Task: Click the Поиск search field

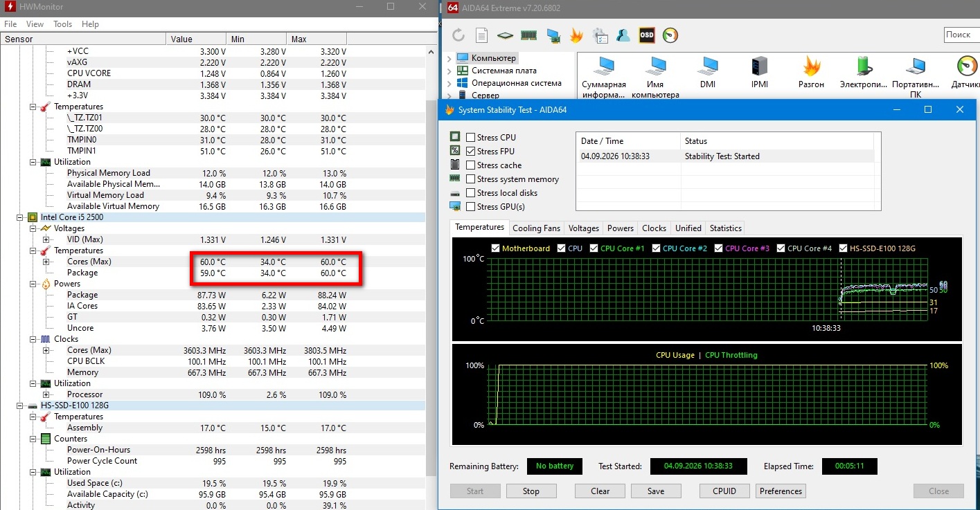Action: click(961, 35)
